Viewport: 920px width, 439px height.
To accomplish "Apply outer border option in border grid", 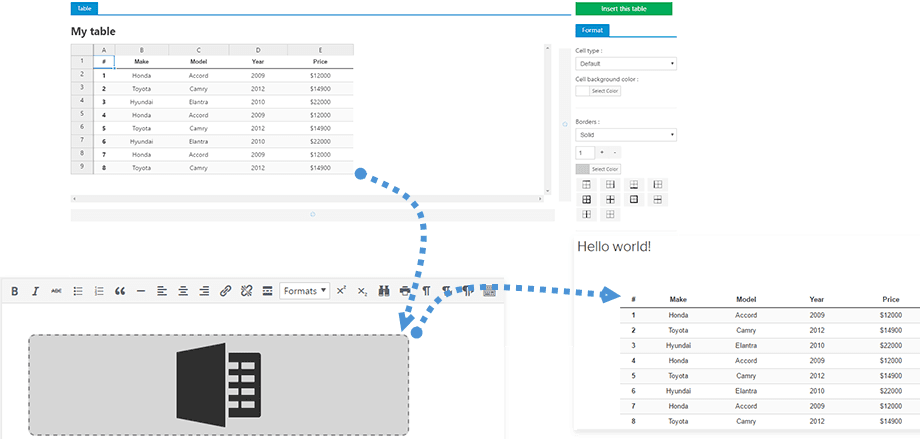I will [x=633, y=200].
